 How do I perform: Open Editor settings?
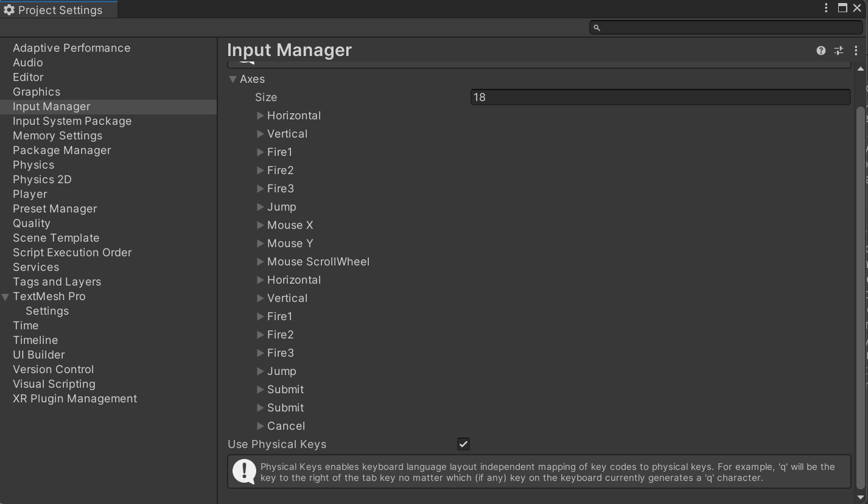[x=28, y=77]
